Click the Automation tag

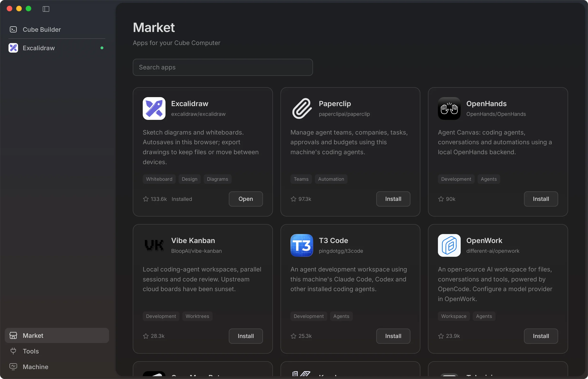pyautogui.click(x=331, y=179)
